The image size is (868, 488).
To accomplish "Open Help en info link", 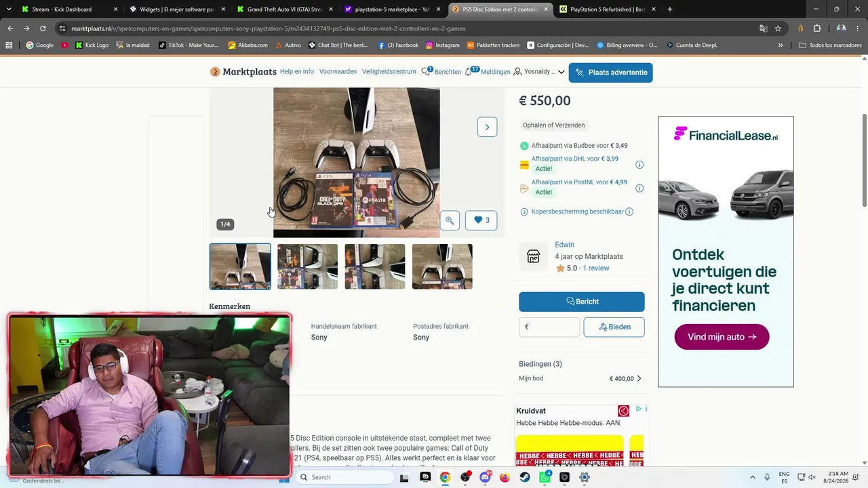I will pos(297,72).
